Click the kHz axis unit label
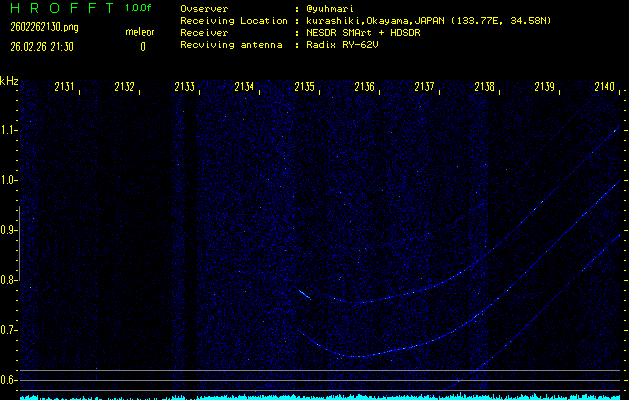The height and width of the screenshot is (400, 629). pyautogui.click(x=9, y=80)
